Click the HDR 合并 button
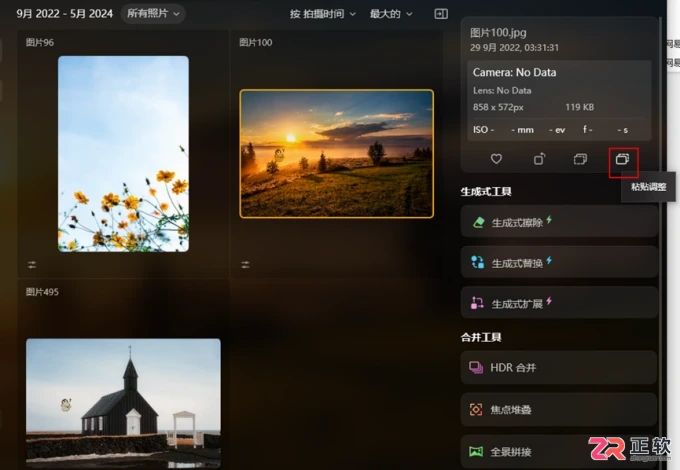This screenshot has height=470, width=680. point(559,368)
